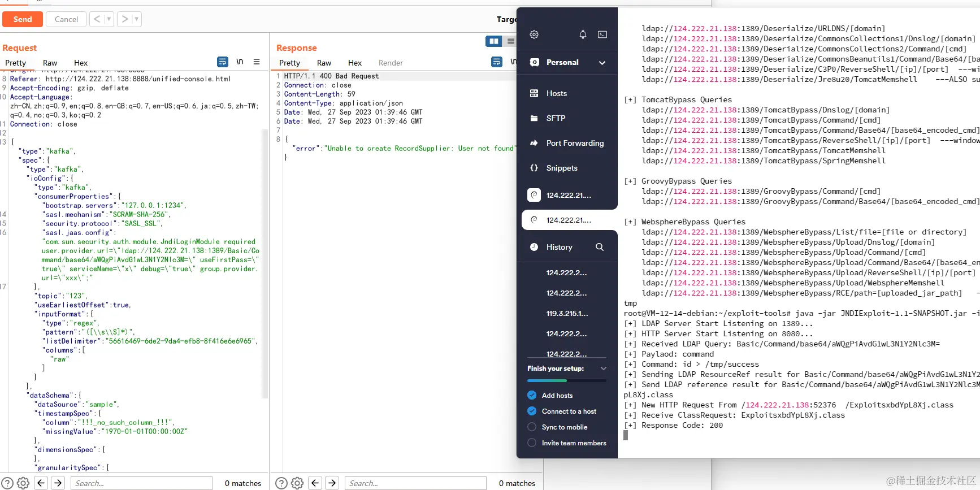Toggle the Add hosts checklist item
This screenshot has height=490, width=980.
(x=532, y=395)
